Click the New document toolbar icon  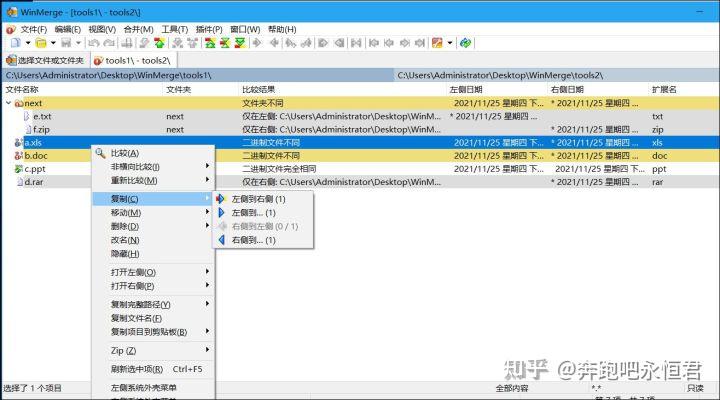click(16, 43)
